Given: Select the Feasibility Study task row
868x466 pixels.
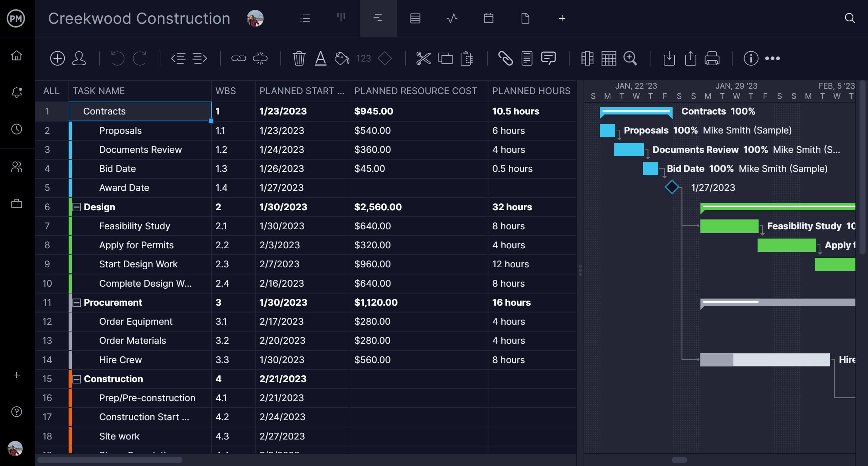Looking at the screenshot, I should (x=134, y=226).
